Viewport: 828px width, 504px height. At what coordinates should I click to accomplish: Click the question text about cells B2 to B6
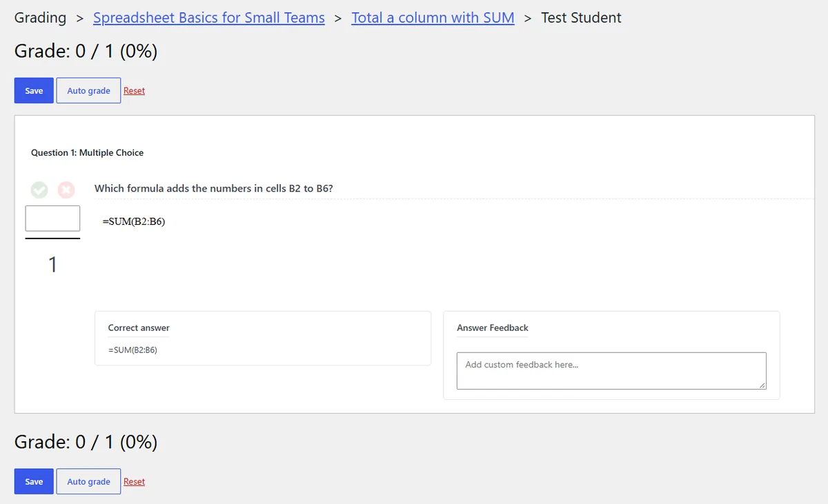click(214, 188)
